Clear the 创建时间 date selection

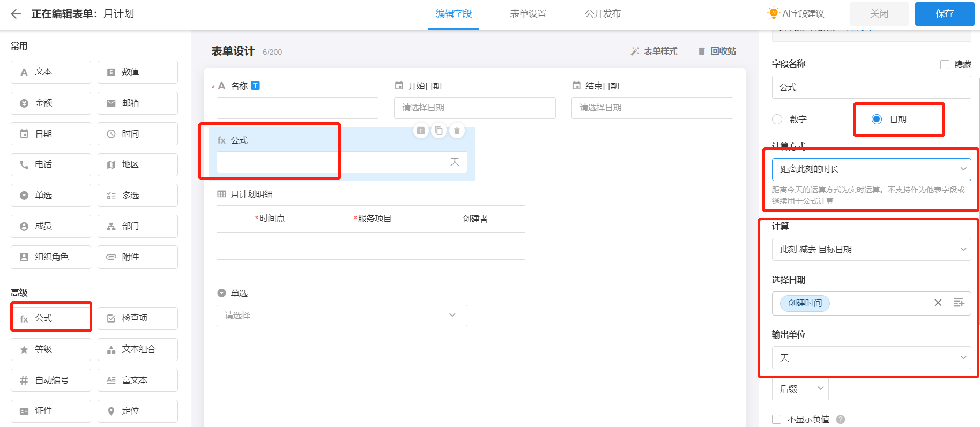click(x=938, y=303)
